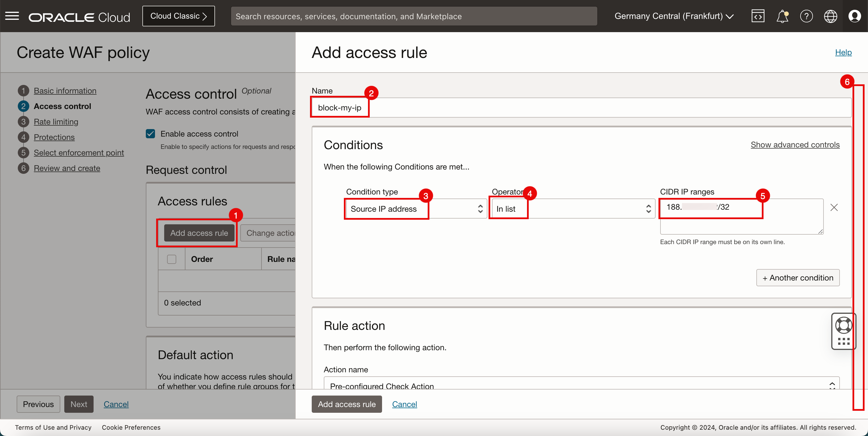
Task: Navigate to Rate limiting step
Action: click(56, 121)
